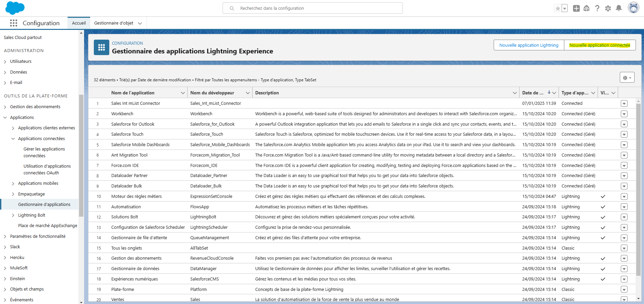Click Nouvelle application connectée button

600,45
